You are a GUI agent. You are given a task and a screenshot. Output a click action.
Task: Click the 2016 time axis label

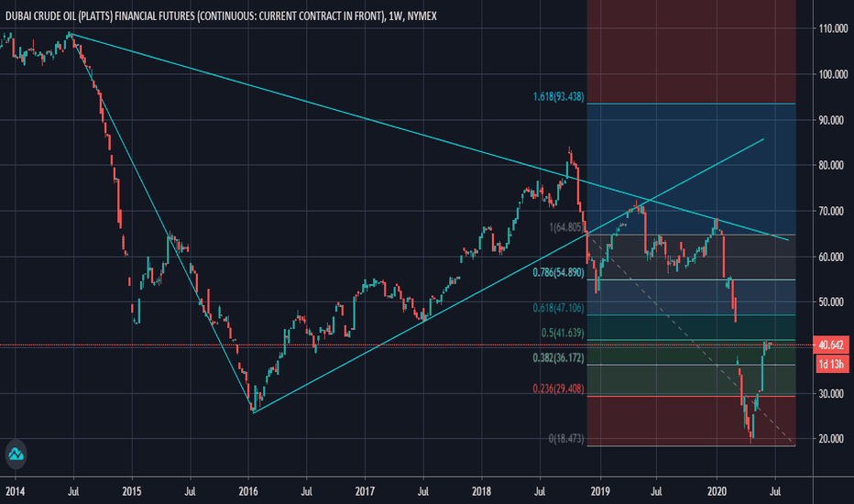coord(248,491)
